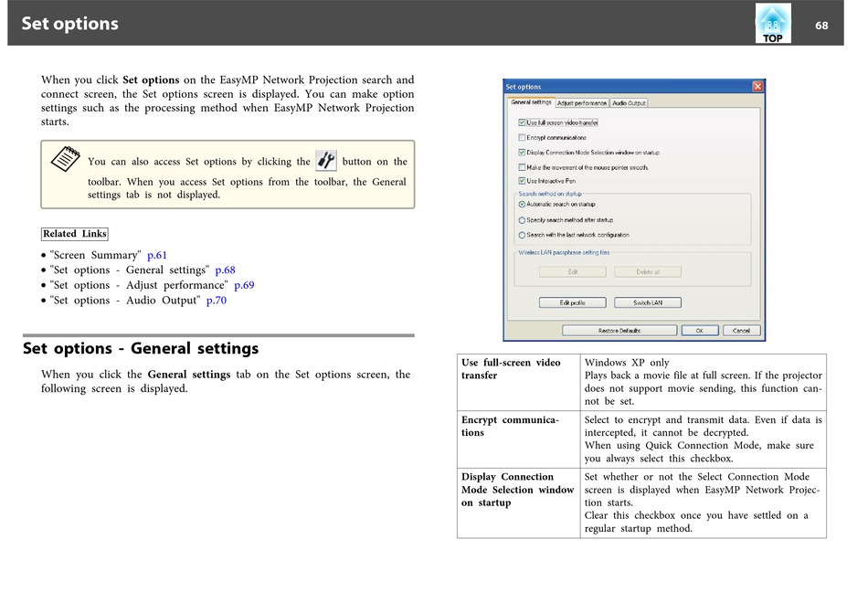The width and height of the screenshot is (868, 603).
Task: Click the "Windows XP only" text in the table
Action: tap(627, 363)
